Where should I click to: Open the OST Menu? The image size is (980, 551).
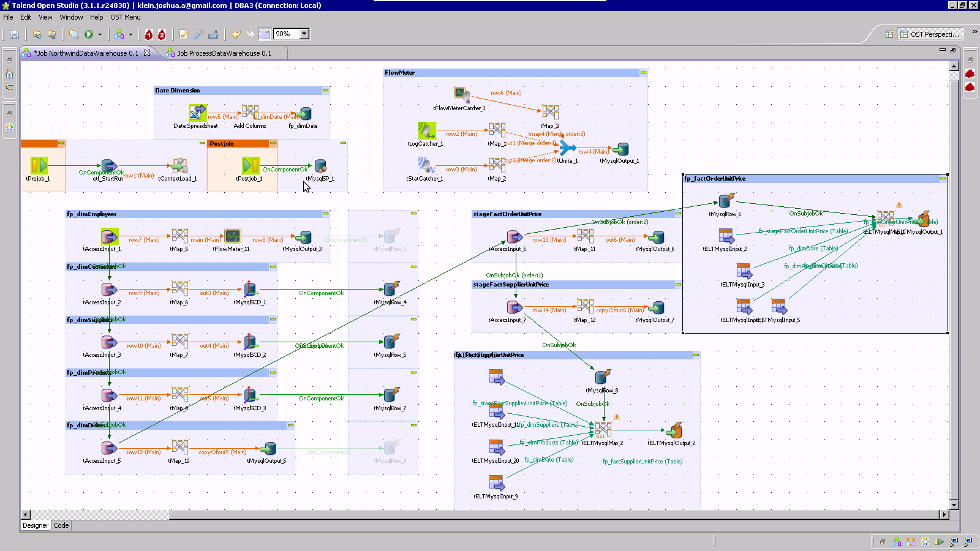point(126,17)
